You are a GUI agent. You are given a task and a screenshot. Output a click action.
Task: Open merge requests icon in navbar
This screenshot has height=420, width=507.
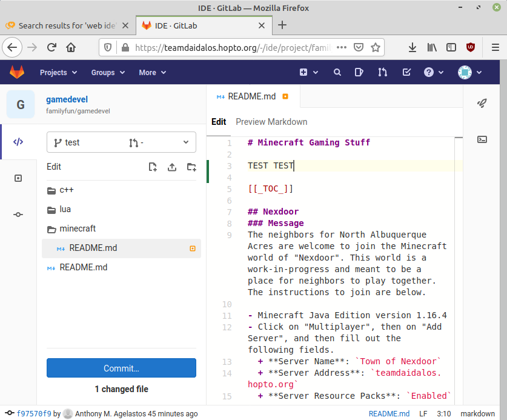click(x=382, y=73)
